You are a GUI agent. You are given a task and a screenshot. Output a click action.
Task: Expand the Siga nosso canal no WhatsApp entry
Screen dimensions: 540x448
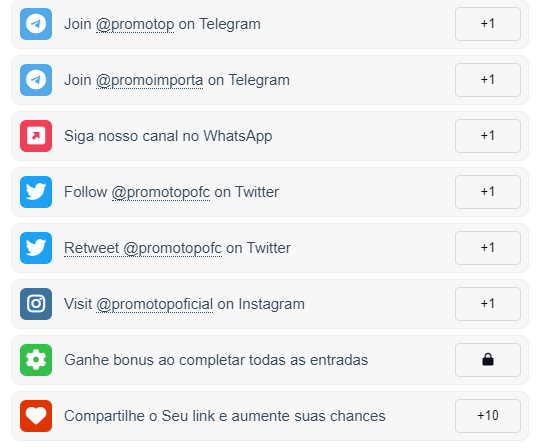[x=270, y=136]
